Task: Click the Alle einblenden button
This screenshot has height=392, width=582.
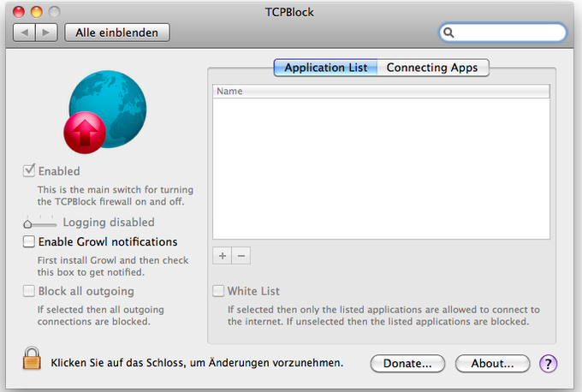Action: [x=117, y=33]
